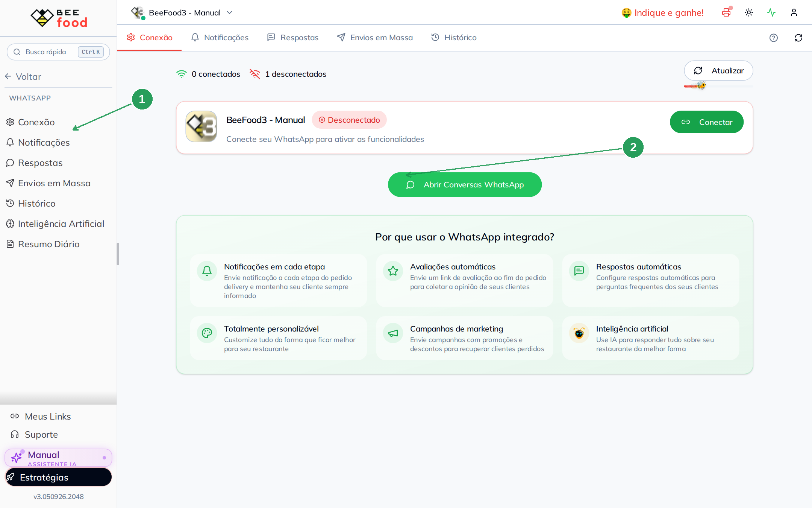Viewport: 812px width, 508px height.
Task: Click the "Por que usar o WhatsApp integrado?" heading
Action: (465, 237)
